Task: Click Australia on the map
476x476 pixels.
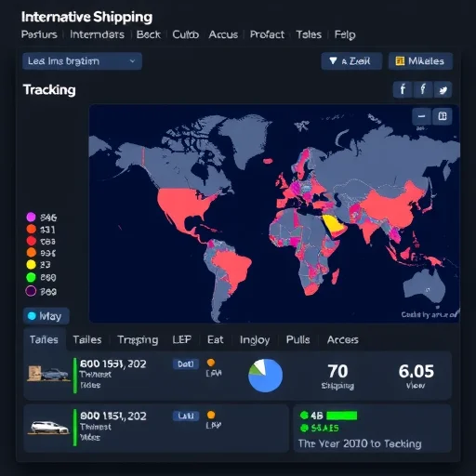Action: pyautogui.click(x=425, y=286)
